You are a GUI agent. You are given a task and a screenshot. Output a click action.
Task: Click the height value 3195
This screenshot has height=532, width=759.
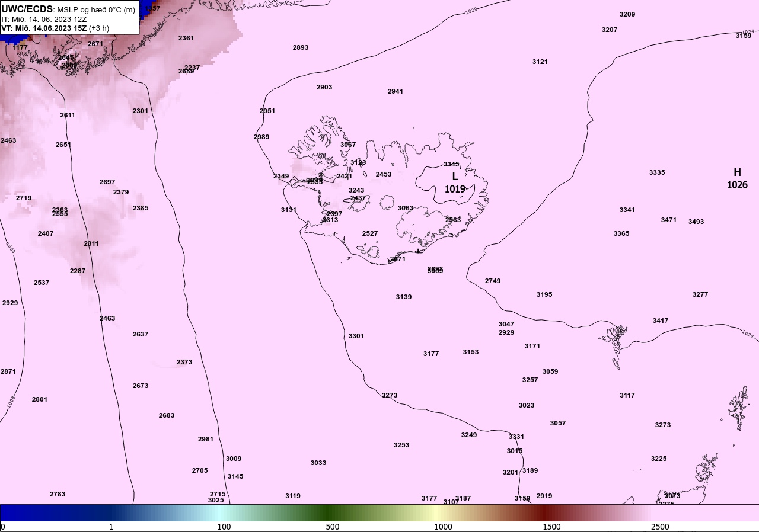[544, 294]
